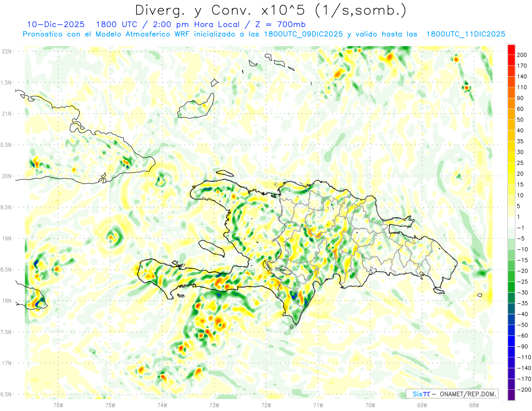This screenshot has width=532, height=411.
Task: Click the '-60' label on the color scale
Action: pos(524,336)
